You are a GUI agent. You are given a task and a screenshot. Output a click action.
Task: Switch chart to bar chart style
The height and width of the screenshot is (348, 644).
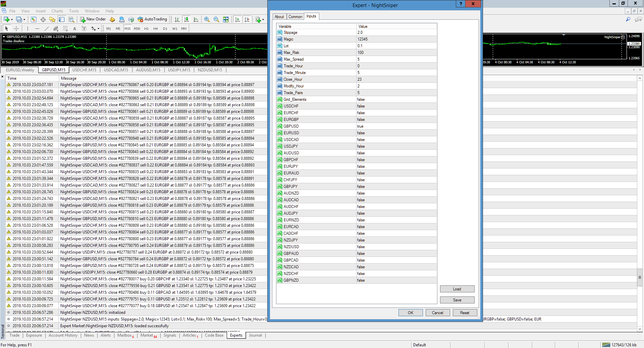pyautogui.click(x=177, y=19)
